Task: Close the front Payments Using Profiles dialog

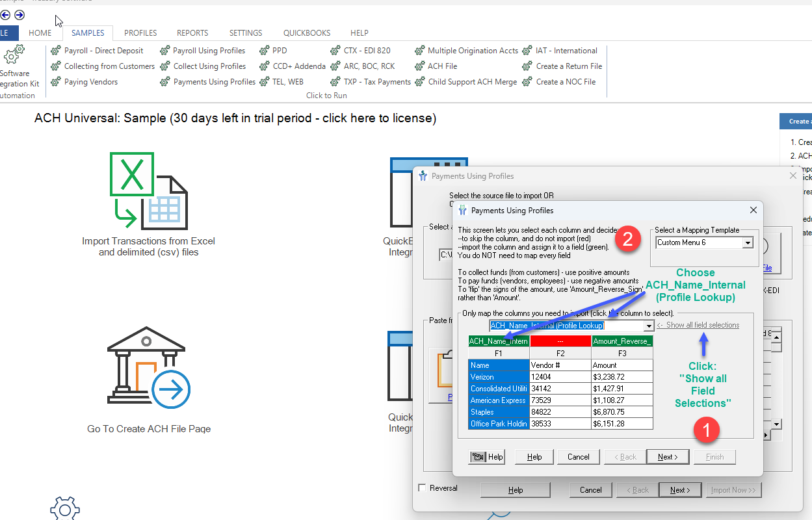Action: point(753,210)
